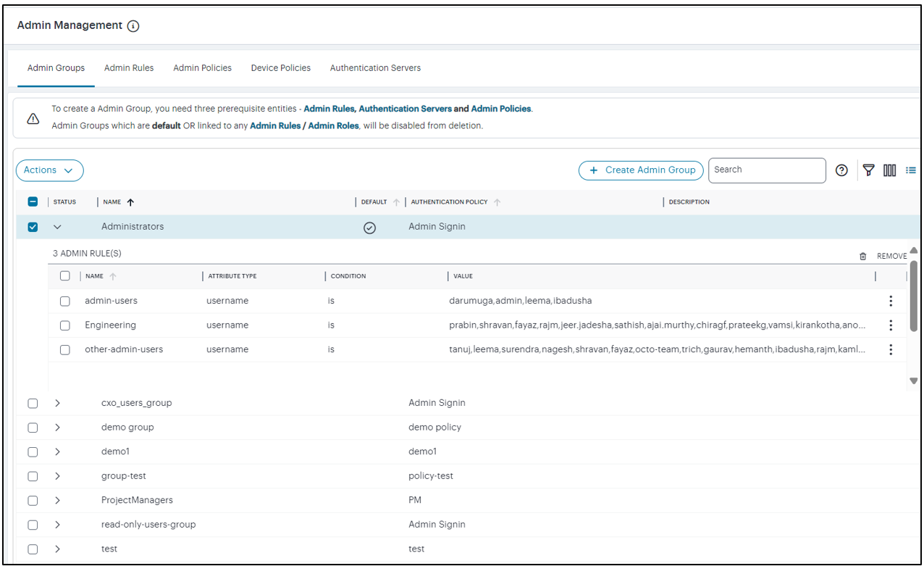Click the trash Remove icon
Screen dimensions: 924x566
pos(862,256)
